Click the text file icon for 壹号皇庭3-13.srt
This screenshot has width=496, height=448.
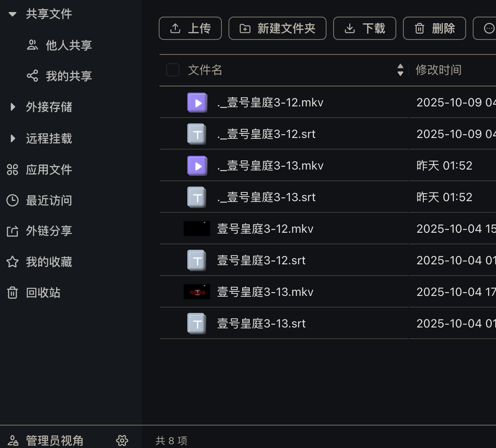click(x=197, y=323)
